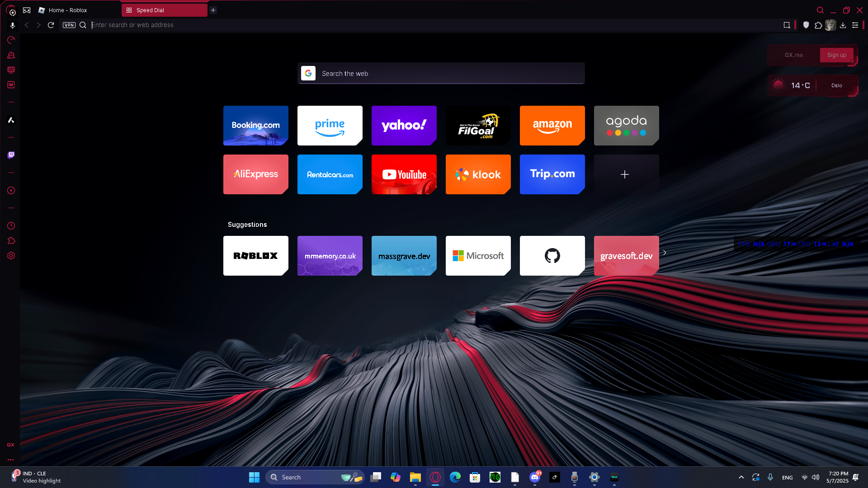Toggle the ad blocker shield icon

pos(806,25)
